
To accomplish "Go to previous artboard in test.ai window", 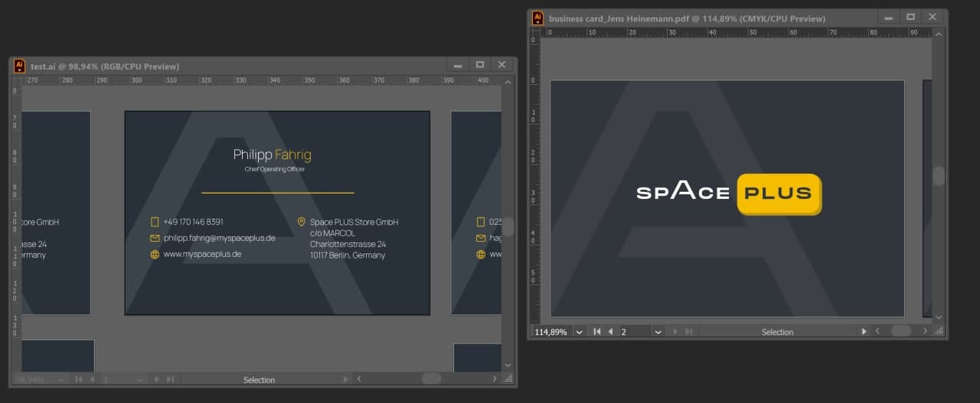I will pyautogui.click(x=92, y=379).
